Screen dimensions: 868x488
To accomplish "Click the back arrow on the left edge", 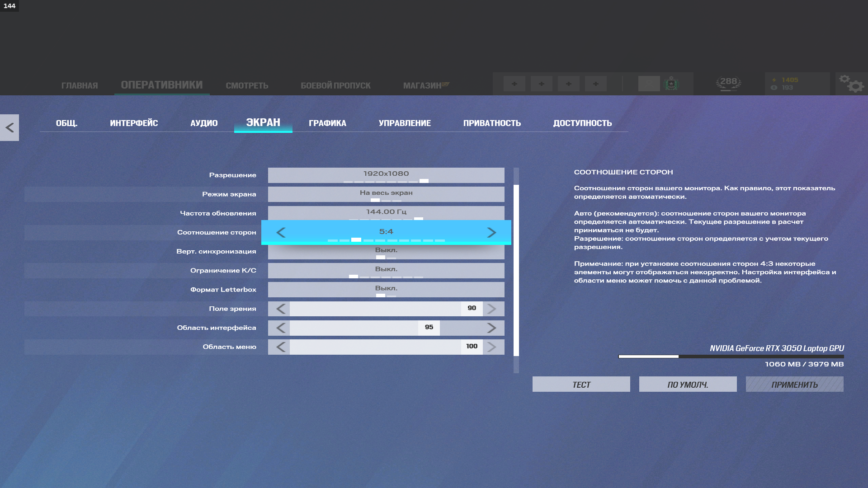I will (x=9, y=128).
